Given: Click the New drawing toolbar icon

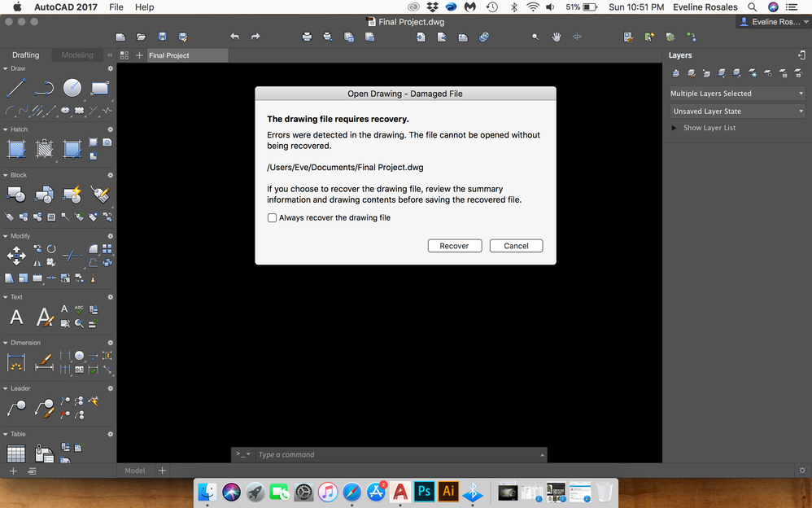Looking at the screenshot, I should (x=120, y=37).
